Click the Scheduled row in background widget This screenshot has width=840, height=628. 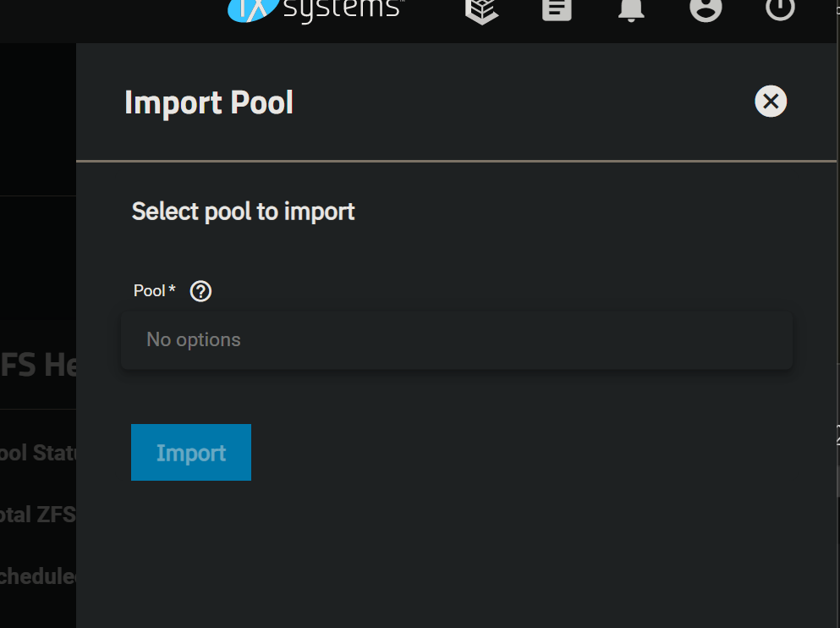pos(38,576)
